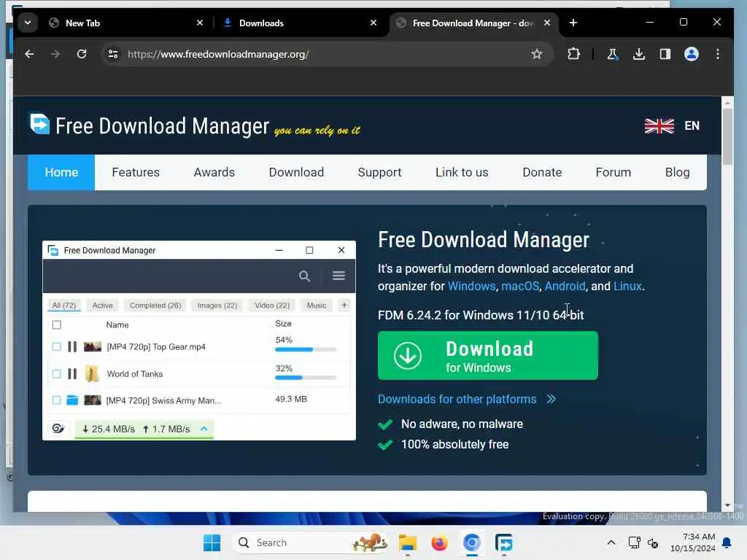Tick the select-all checkbox next to Name
Image resolution: width=747 pixels, height=560 pixels.
(57, 324)
